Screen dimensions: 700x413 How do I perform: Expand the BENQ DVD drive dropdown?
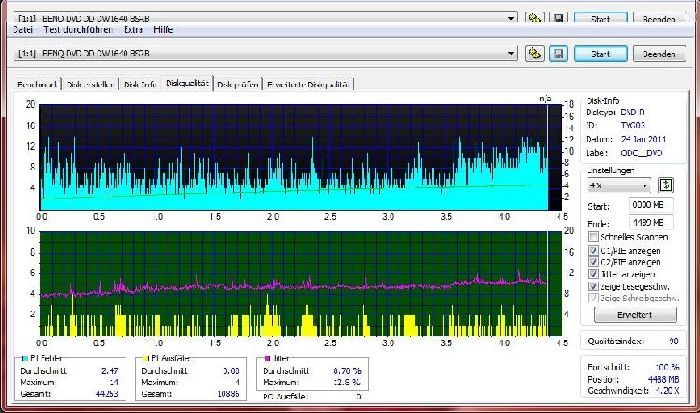tap(511, 54)
